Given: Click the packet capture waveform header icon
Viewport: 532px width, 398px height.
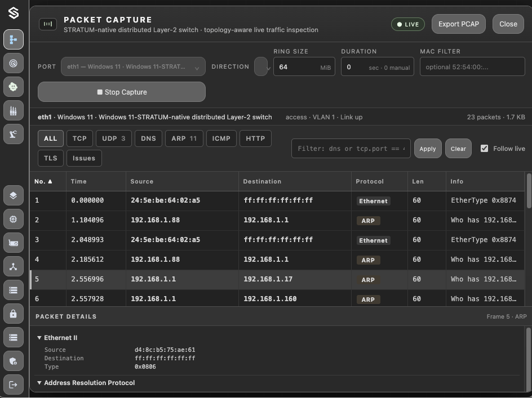Looking at the screenshot, I should (x=48, y=24).
